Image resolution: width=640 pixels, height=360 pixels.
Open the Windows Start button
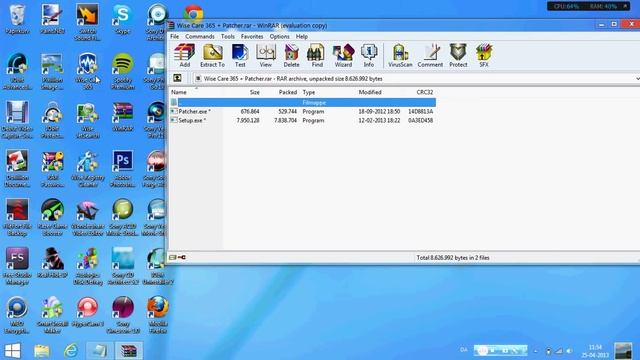pyautogui.click(x=13, y=351)
